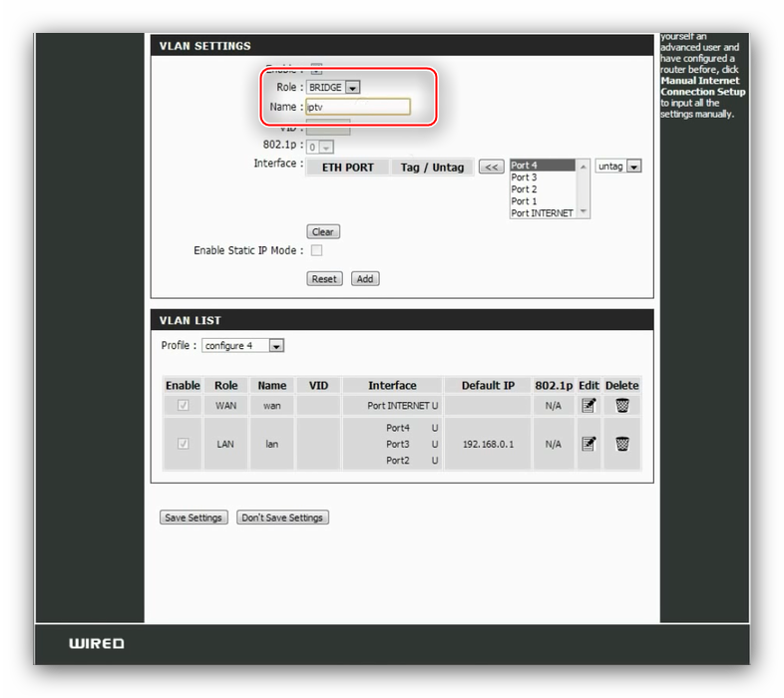Click the Interface column header
The height and width of the screenshot is (698, 784).
[393, 385]
